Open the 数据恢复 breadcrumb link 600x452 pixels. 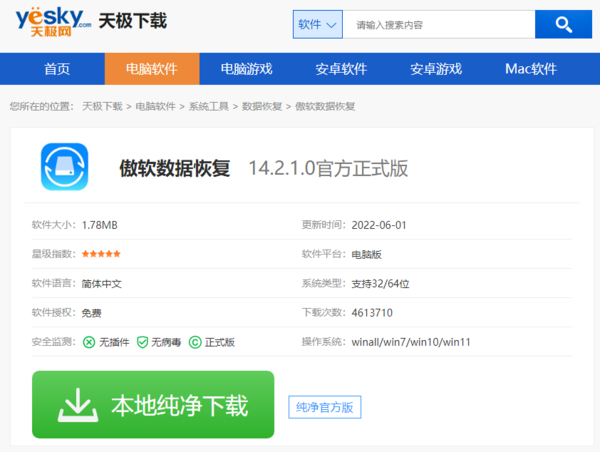pos(261,106)
